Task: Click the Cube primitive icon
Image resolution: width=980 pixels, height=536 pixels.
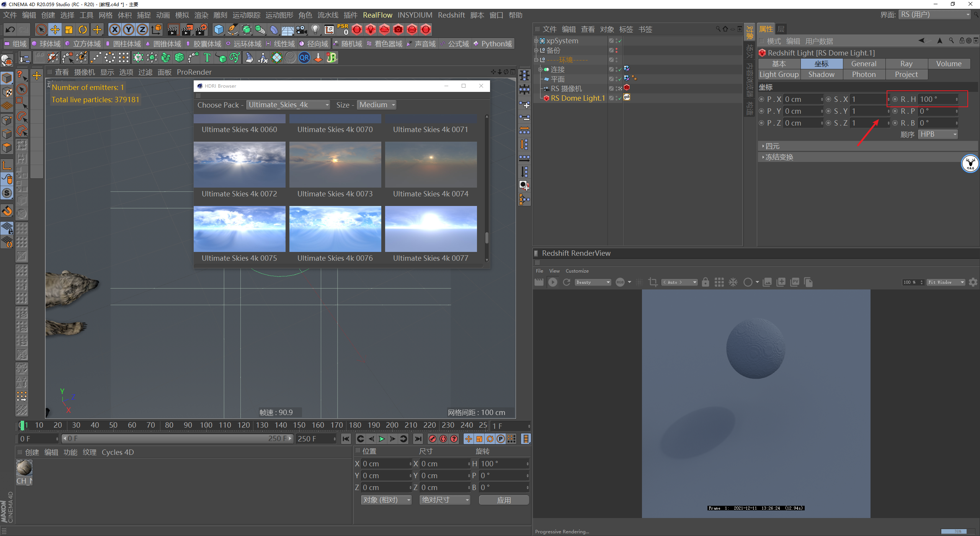Action: coord(219,29)
